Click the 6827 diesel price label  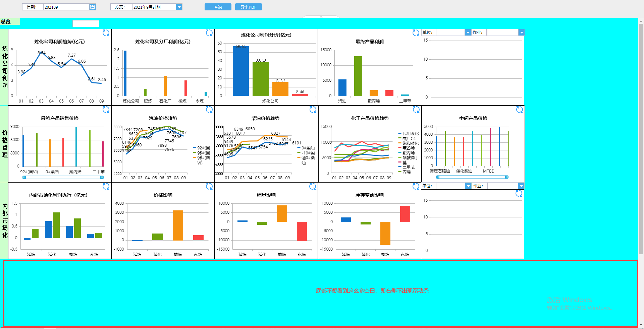coord(276,133)
